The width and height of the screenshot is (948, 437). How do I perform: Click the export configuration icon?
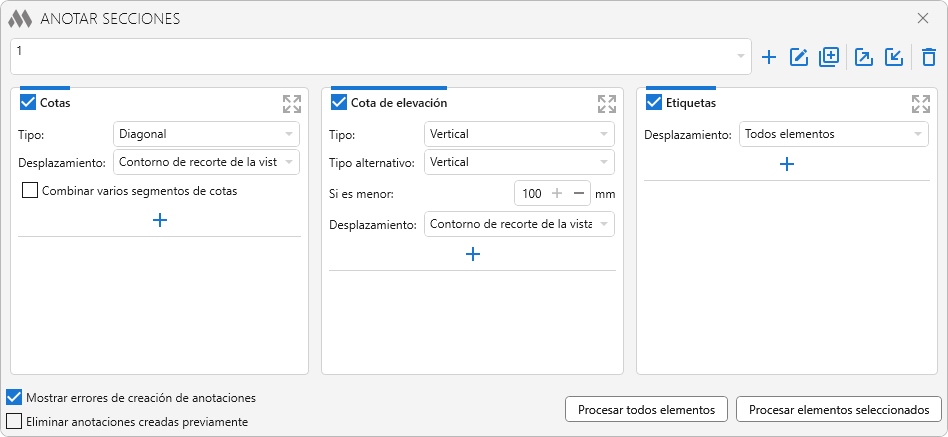[x=864, y=57]
